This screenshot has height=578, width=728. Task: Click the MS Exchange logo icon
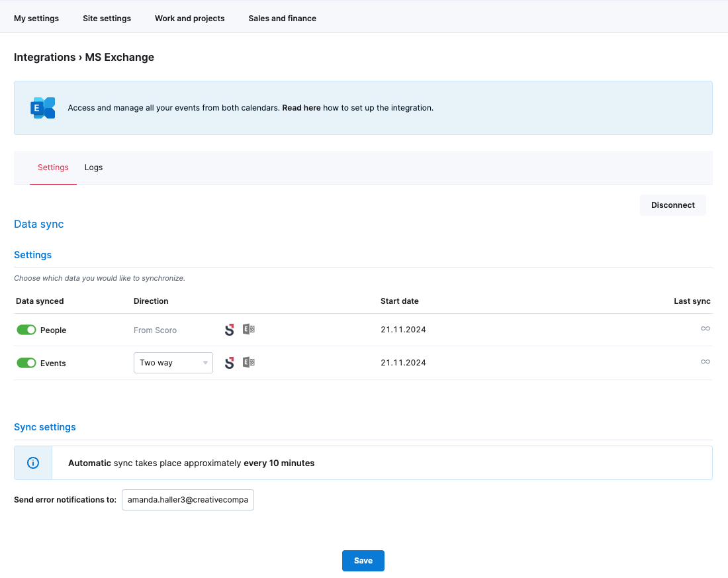(x=43, y=108)
